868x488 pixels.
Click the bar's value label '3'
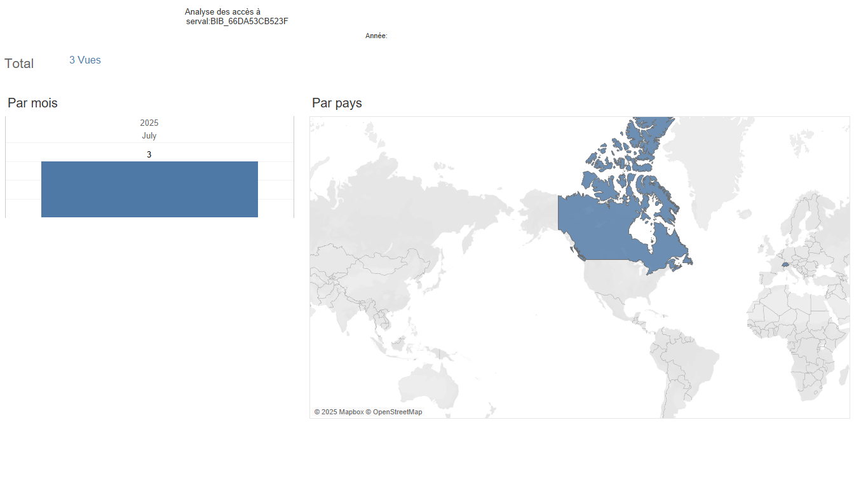point(149,154)
